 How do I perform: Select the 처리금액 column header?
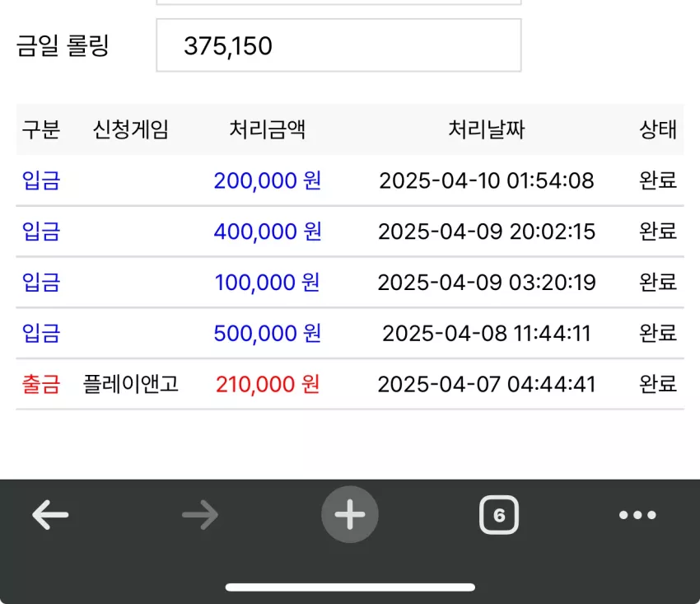[x=268, y=129]
